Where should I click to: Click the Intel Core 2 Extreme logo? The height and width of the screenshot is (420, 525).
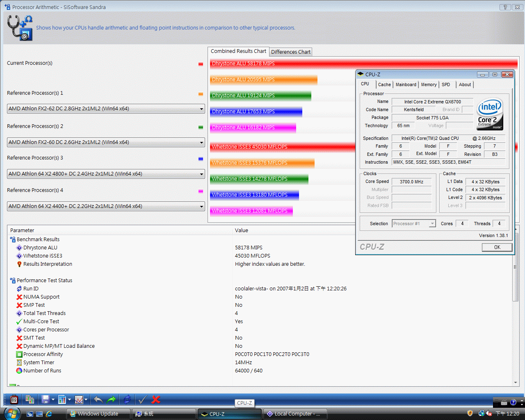[490, 114]
